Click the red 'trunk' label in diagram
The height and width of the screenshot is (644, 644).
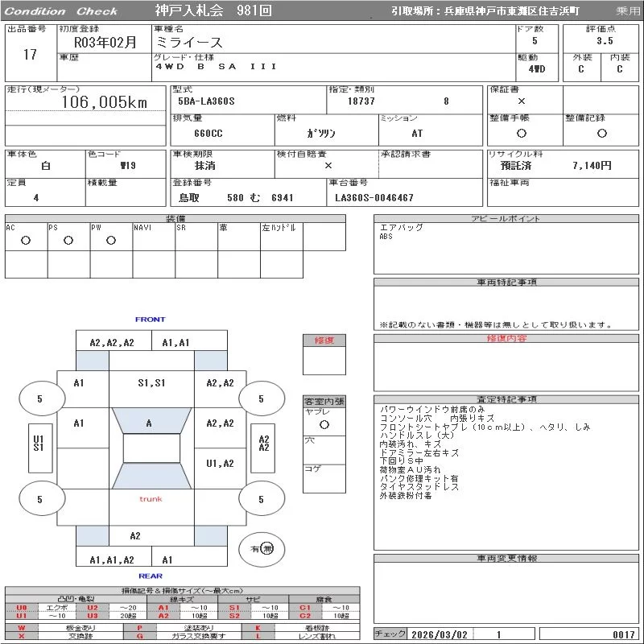151,499
